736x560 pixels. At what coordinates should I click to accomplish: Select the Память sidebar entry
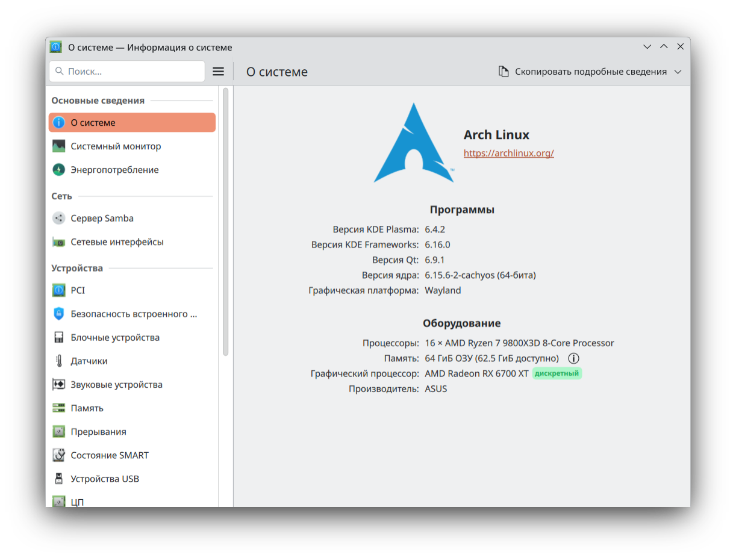[132, 408]
